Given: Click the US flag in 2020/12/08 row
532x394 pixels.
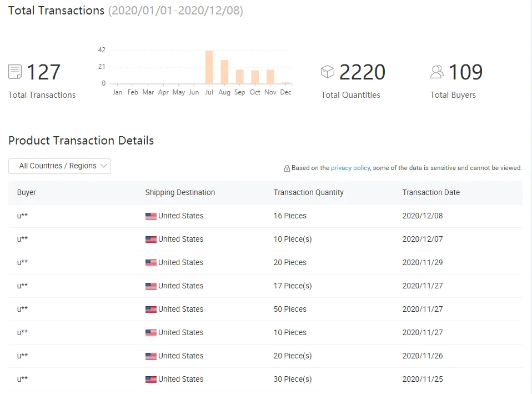Looking at the screenshot, I should 150,216.
